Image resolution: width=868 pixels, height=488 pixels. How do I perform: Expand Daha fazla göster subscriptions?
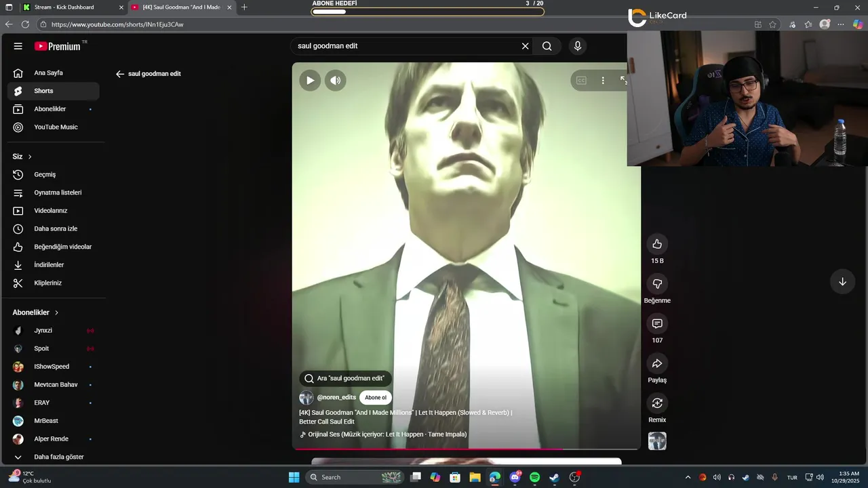click(x=53, y=457)
